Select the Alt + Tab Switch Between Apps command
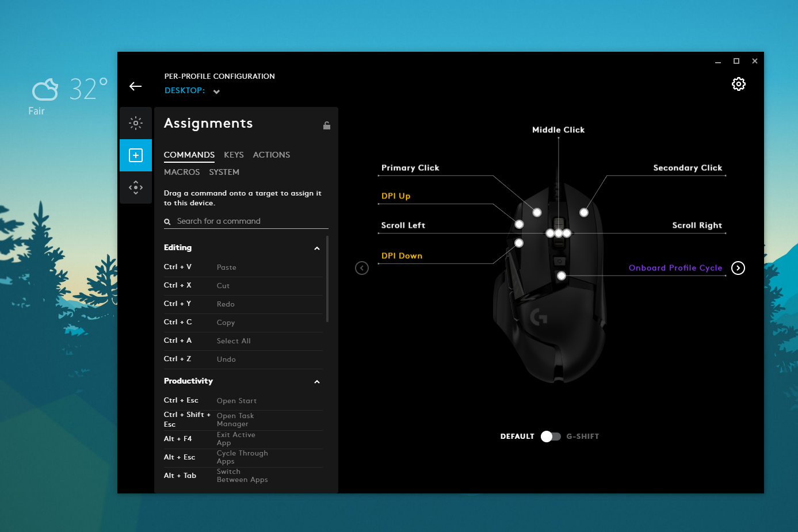 coord(243,476)
